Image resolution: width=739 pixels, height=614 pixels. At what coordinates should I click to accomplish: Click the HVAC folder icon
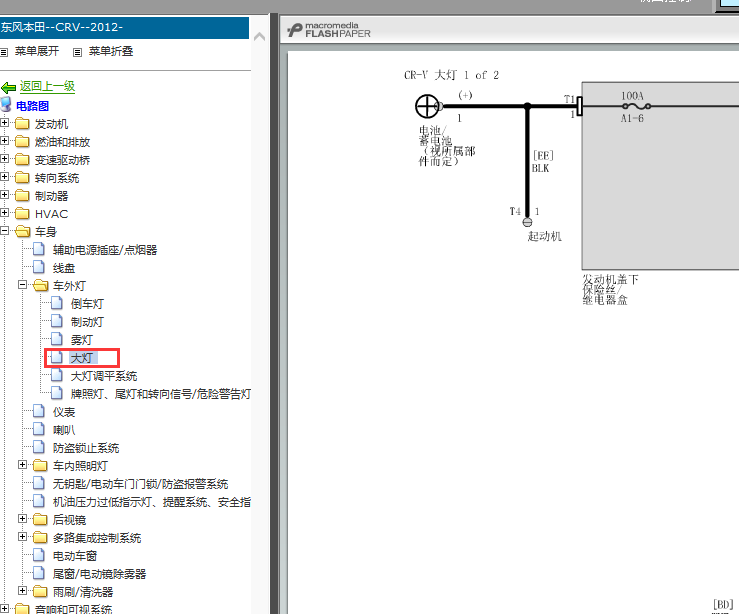(x=22, y=213)
